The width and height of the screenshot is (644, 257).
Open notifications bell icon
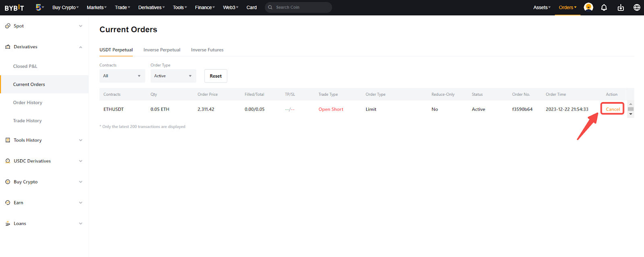tap(604, 7)
